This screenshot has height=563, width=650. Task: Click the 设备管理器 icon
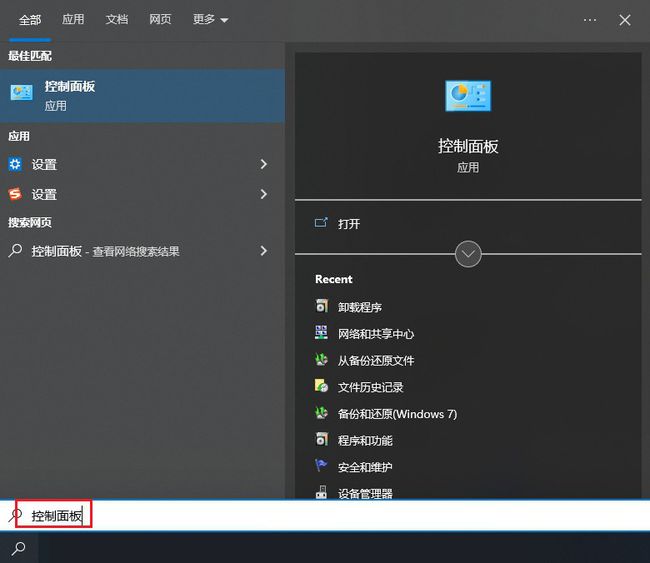(321, 492)
